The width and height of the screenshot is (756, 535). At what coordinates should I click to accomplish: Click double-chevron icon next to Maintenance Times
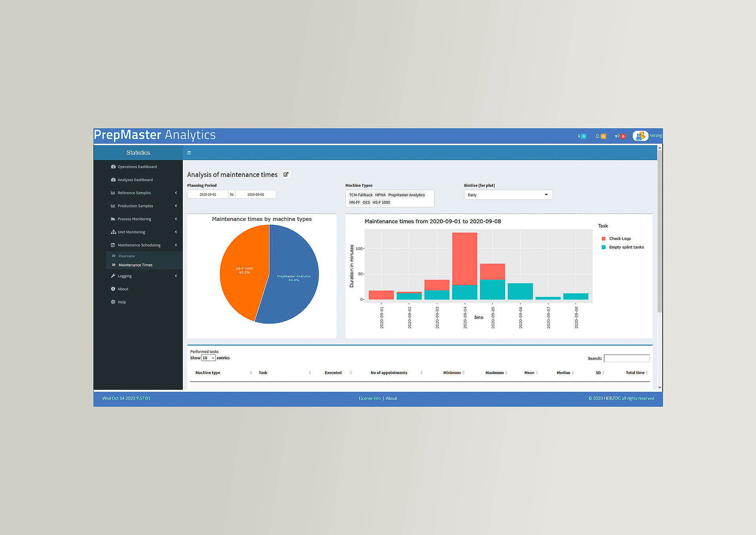114,265
